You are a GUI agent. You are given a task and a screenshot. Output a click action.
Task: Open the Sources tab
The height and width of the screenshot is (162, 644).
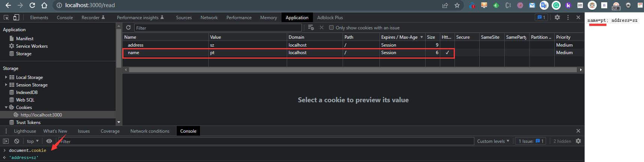[184, 18]
